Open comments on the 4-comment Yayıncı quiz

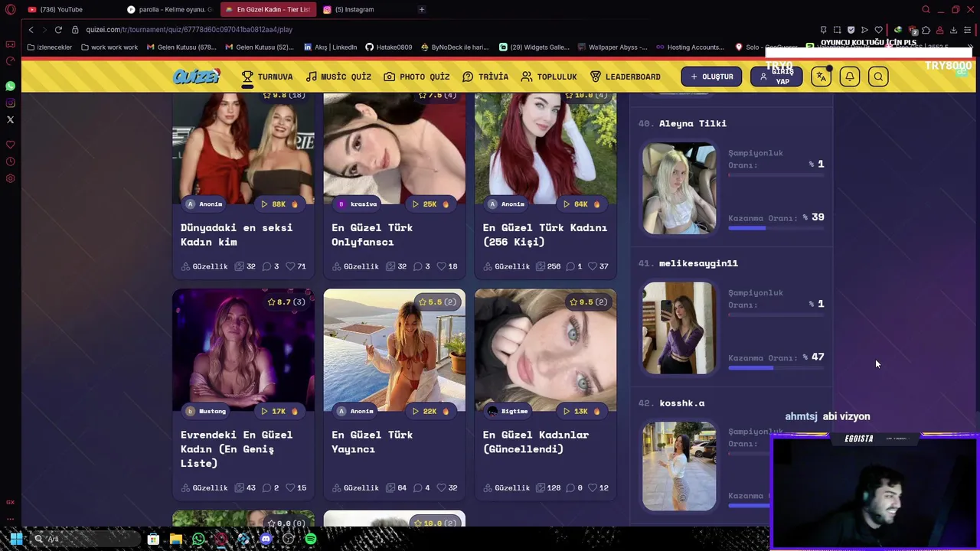[422, 487]
